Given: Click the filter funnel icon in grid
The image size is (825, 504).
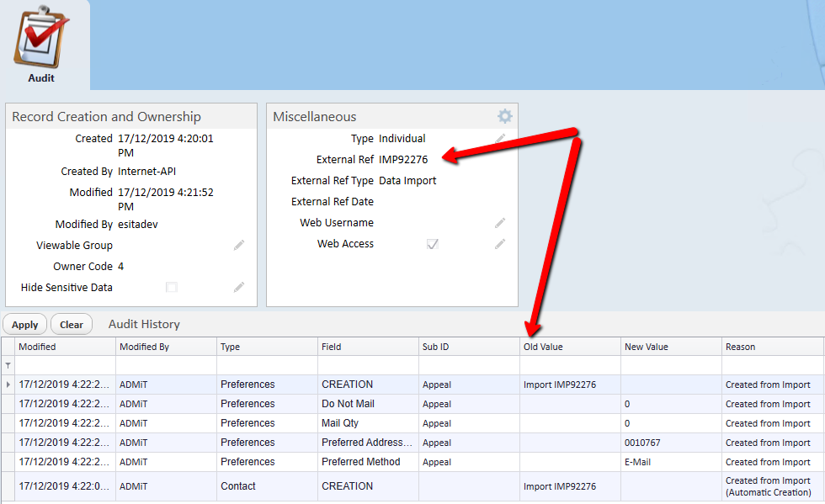Looking at the screenshot, I should pyautogui.click(x=8, y=365).
